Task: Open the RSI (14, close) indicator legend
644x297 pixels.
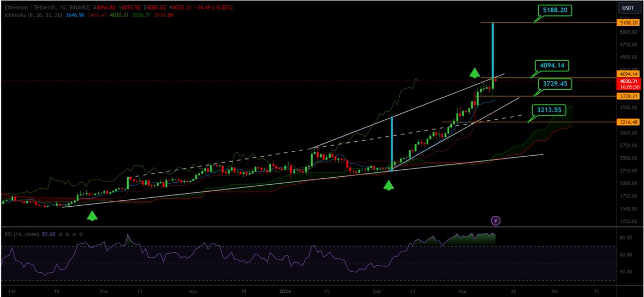Action: [21, 235]
